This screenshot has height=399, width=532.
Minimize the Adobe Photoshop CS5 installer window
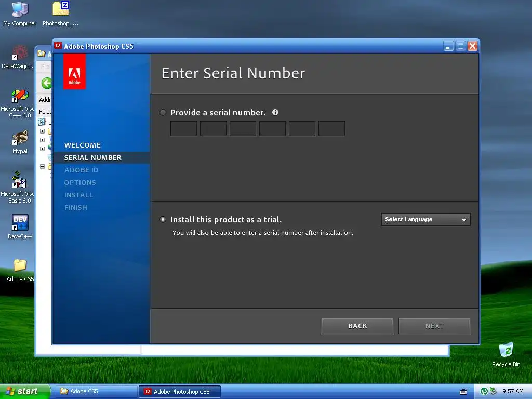(448, 46)
